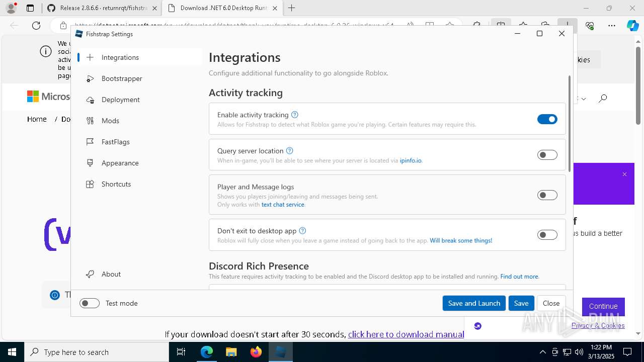Image resolution: width=644 pixels, height=362 pixels.
Task: Open help icon for Query server location
Action: click(x=289, y=150)
